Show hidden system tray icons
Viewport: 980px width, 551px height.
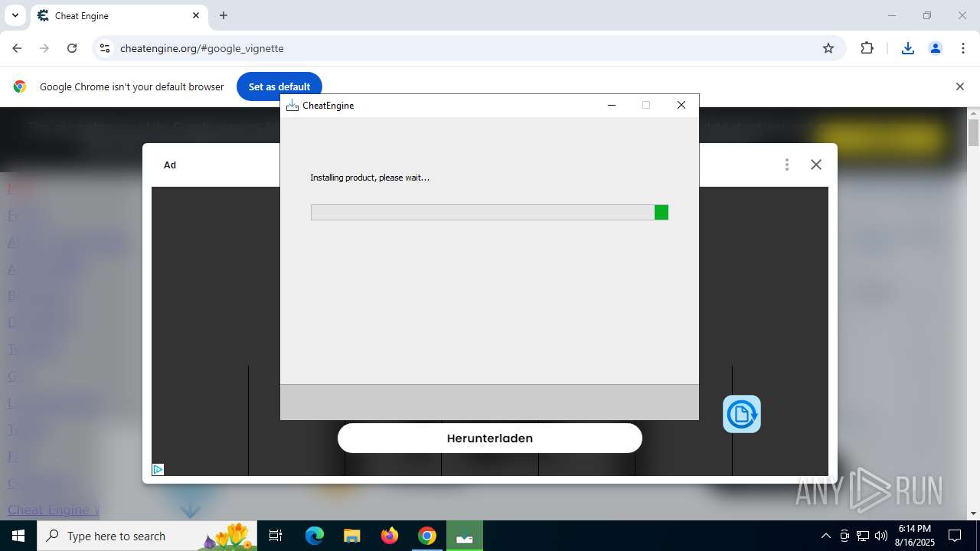pyautogui.click(x=825, y=536)
